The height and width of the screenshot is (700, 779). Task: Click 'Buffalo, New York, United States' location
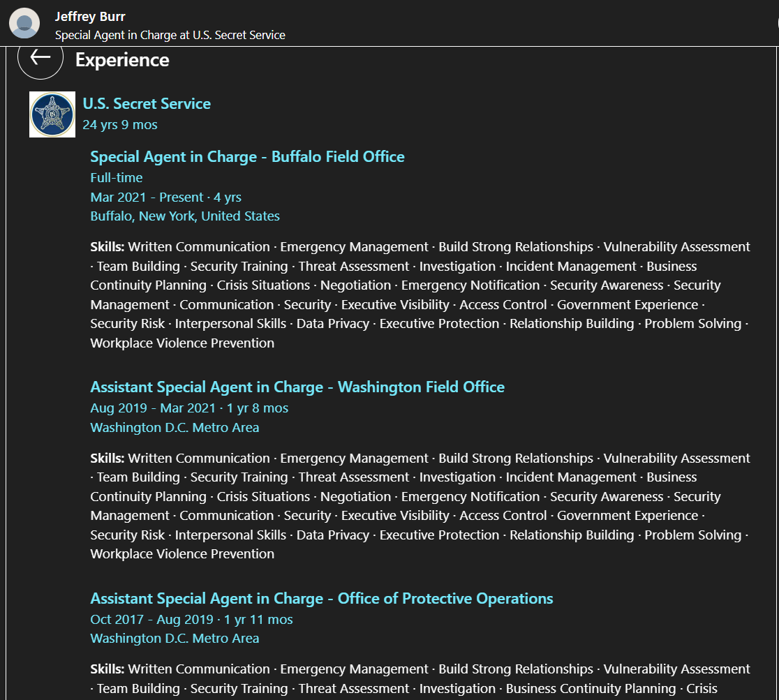pos(185,216)
